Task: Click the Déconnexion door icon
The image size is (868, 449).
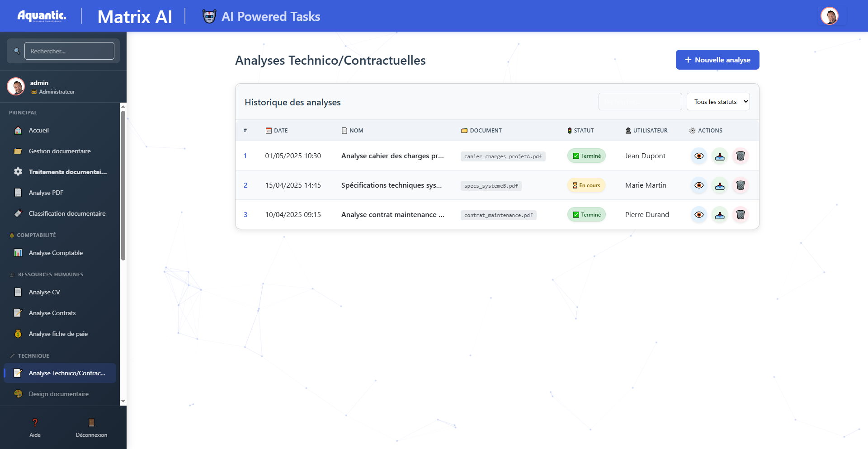Action: click(x=91, y=423)
